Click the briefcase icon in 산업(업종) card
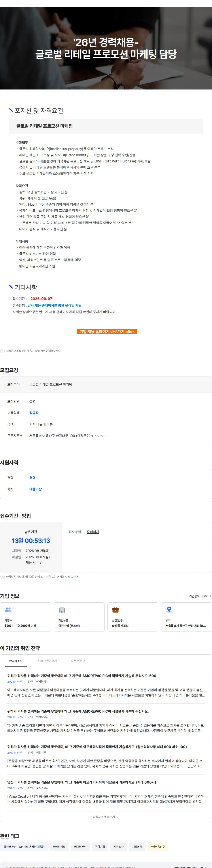 (115, 609)
